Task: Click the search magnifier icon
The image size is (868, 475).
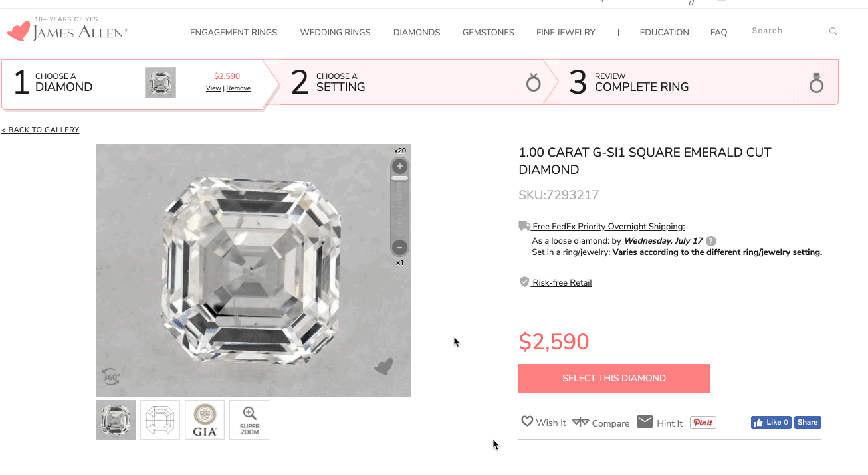Action: click(x=833, y=31)
